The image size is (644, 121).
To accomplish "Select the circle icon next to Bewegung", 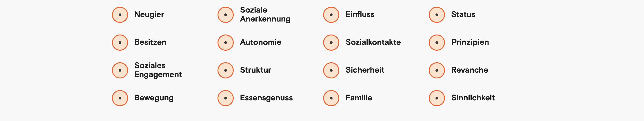I will pyautogui.click(x=120, y=98).
